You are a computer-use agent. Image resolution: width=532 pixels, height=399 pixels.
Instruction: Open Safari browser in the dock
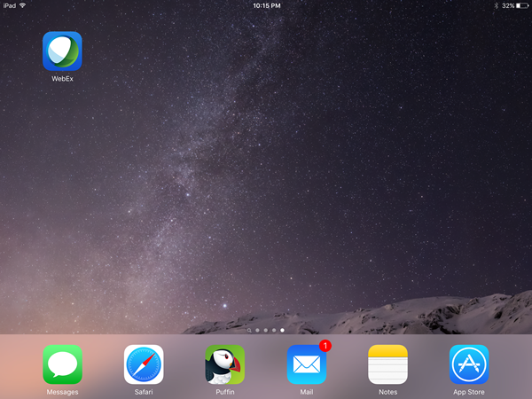click(x=144, y=364)
